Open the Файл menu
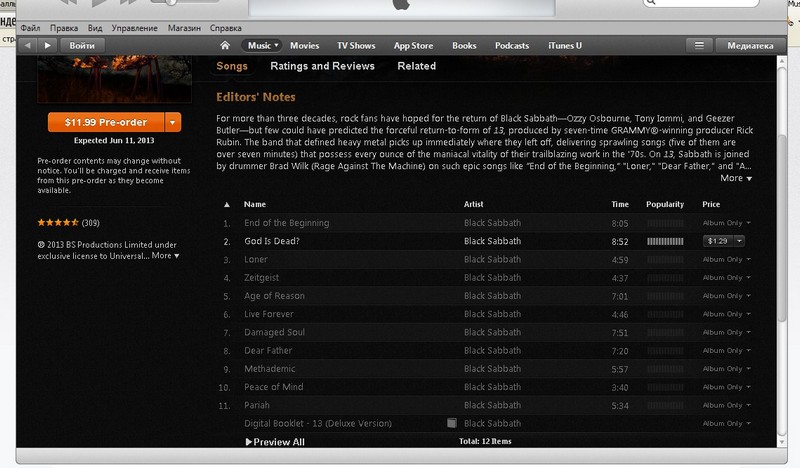Viewport: 800px width, 468px height. click(x=31, y=28)
